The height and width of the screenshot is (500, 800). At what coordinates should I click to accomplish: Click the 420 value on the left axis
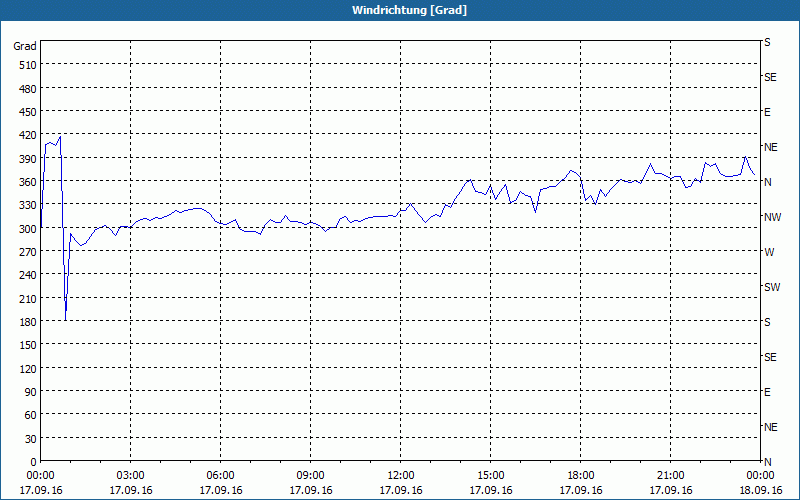(x=28, y=135)
